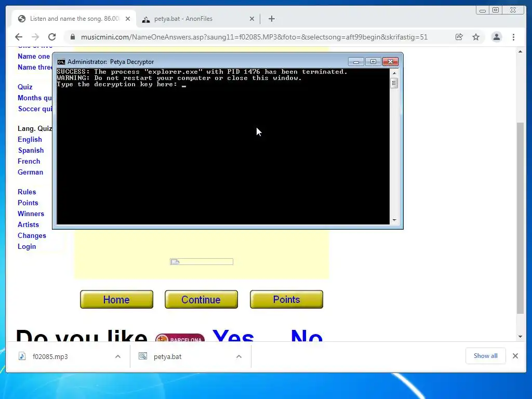The width and height of the screenshot is (532, 399).
Task: Open the 'Name one' sidebar link
Action: point(34,56)
